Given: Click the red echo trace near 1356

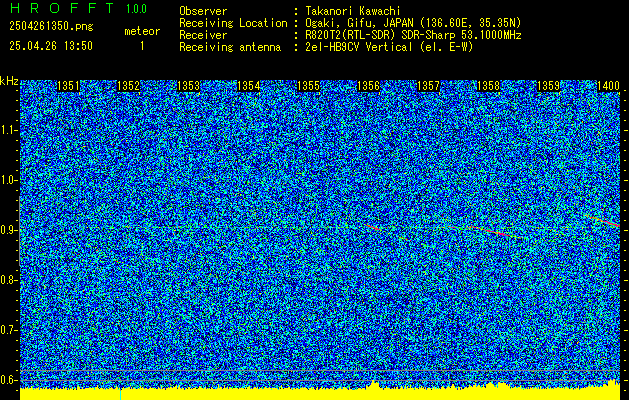Looking at the screenshot, I should coord(373,227).
